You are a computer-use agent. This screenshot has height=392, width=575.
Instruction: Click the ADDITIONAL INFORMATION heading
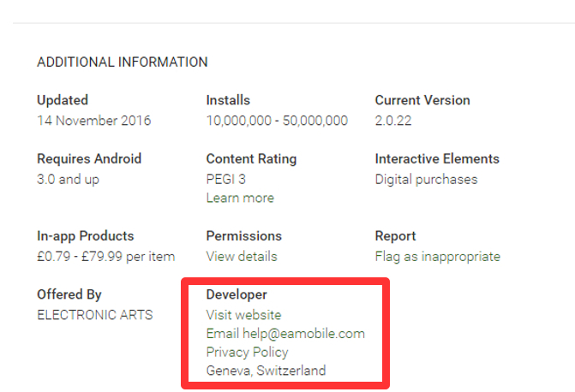pos(122,62)
